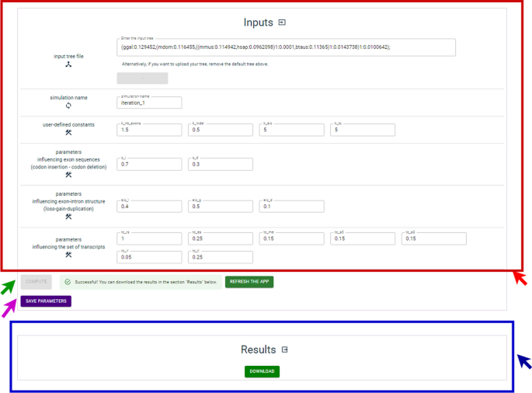532x393 pixels.
Task: Click the tools icon under set of transcripts parameters
Action: [68, 255]
